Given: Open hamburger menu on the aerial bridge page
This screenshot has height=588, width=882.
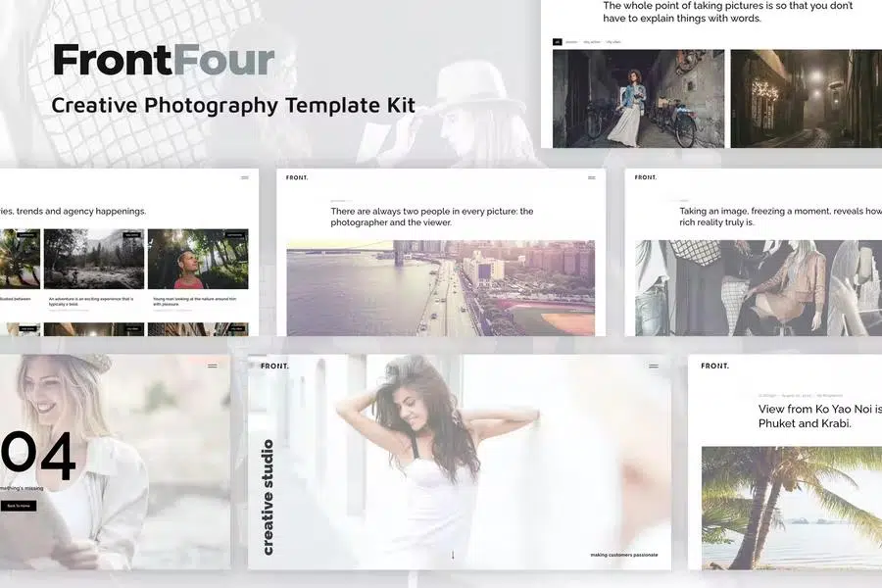Looking at the screenshot, I should pyautogui.click(x=591, y=177).
